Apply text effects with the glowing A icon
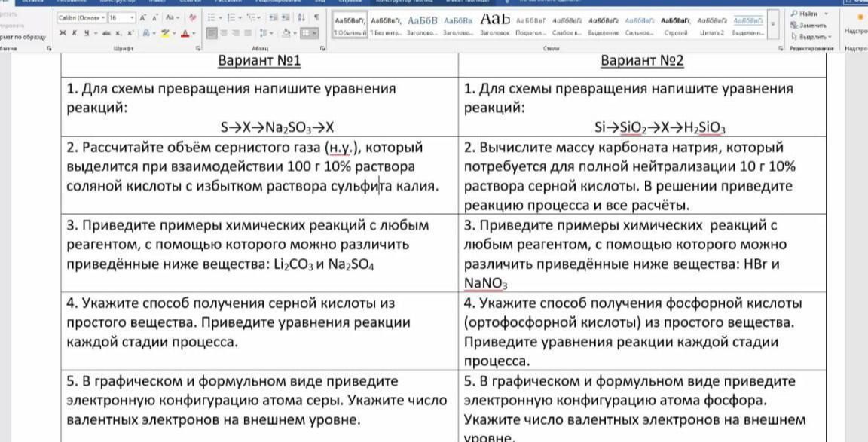This screenshot has width=868, height=442. click(x=146, y=33)
